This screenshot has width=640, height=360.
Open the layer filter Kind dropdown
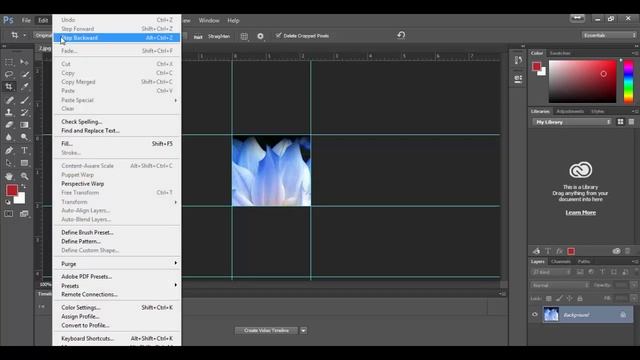click(x=551, y=272)
